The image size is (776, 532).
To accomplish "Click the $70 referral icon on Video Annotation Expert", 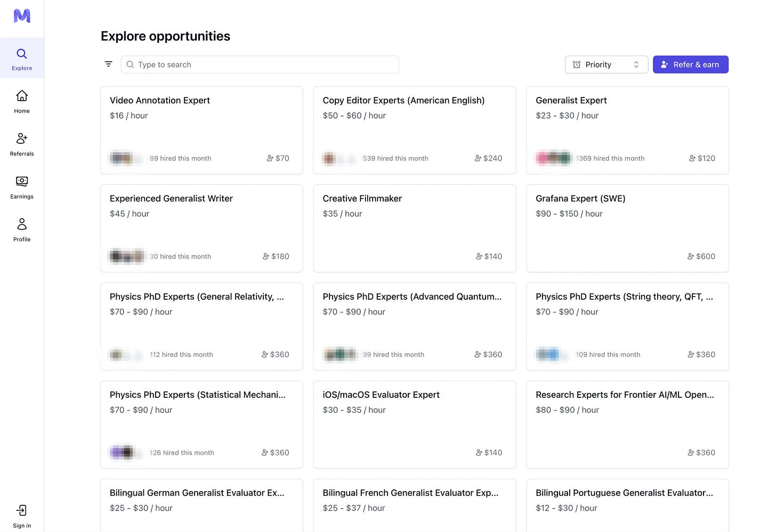I will click(269, 158).
